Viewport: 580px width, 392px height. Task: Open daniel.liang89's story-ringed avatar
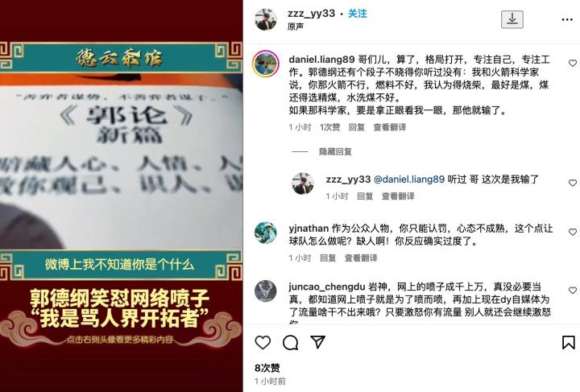(x=265, y=64)
